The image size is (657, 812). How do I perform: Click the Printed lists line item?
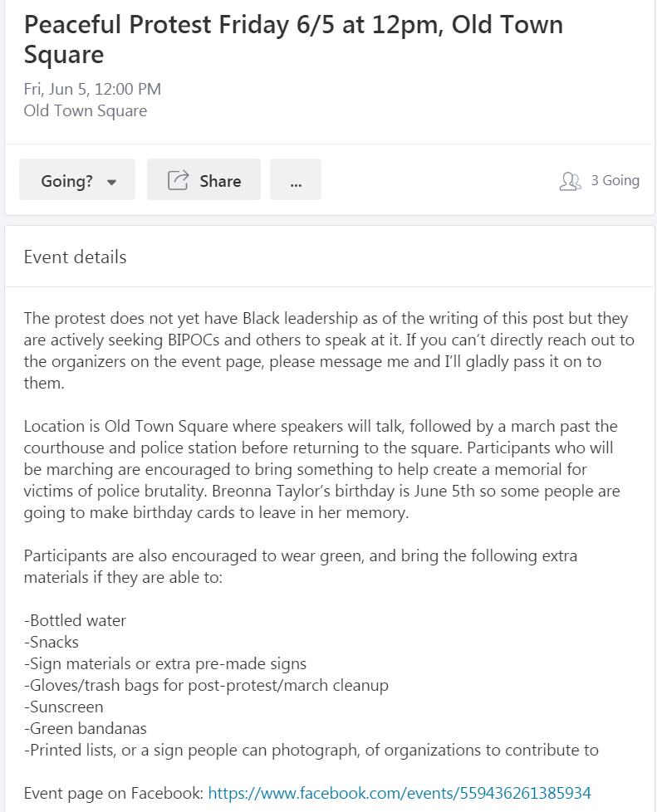(x=311, y=750)
